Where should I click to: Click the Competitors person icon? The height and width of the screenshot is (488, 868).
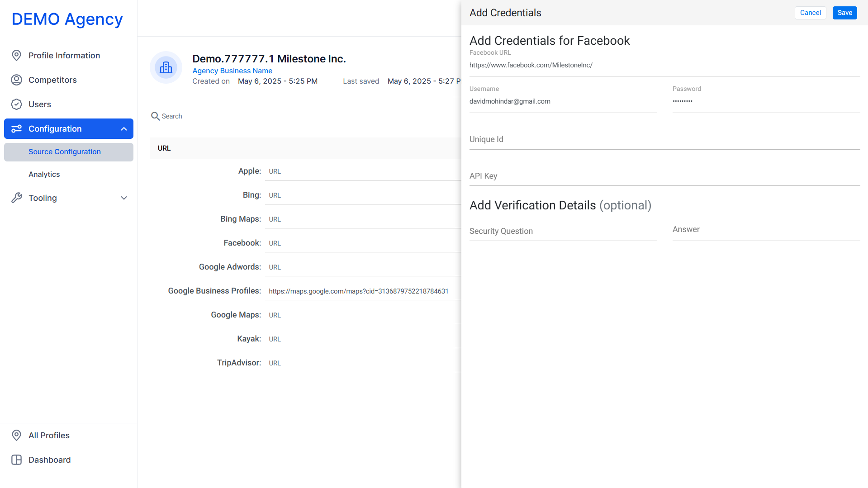[16, 80]
